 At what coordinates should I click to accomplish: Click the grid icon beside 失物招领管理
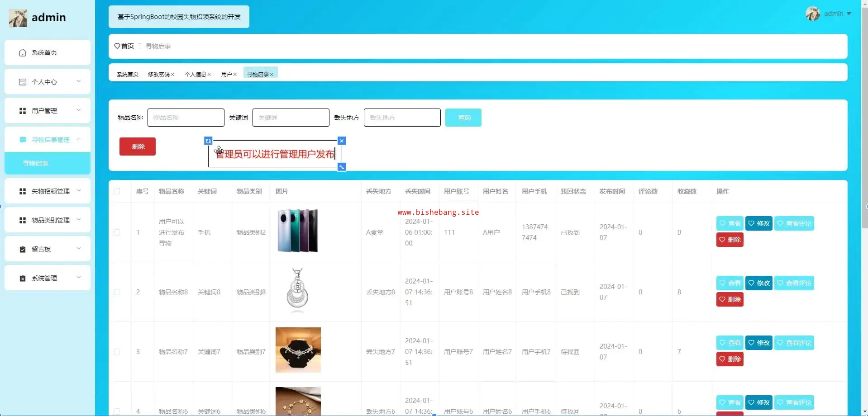click(23, 191)
